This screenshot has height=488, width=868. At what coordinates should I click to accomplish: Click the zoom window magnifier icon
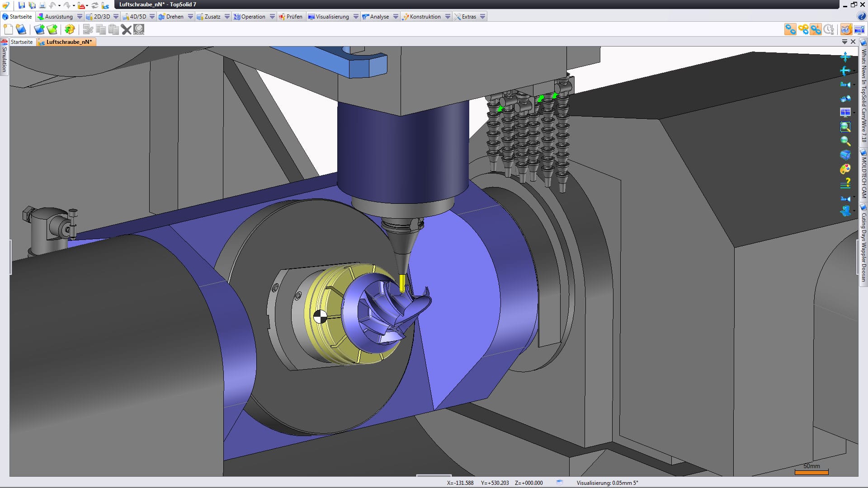pyautogui.click(x=845, y=127)
